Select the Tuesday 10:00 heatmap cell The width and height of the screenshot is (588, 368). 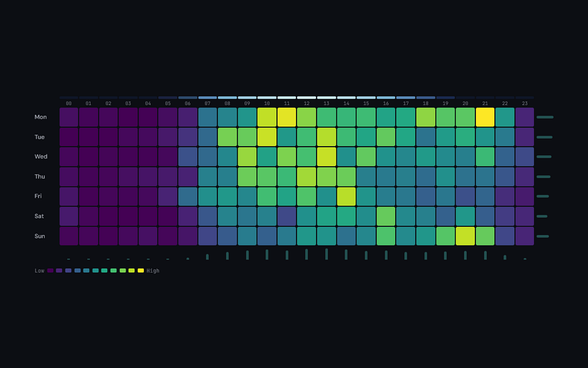[x=267, y=137]
